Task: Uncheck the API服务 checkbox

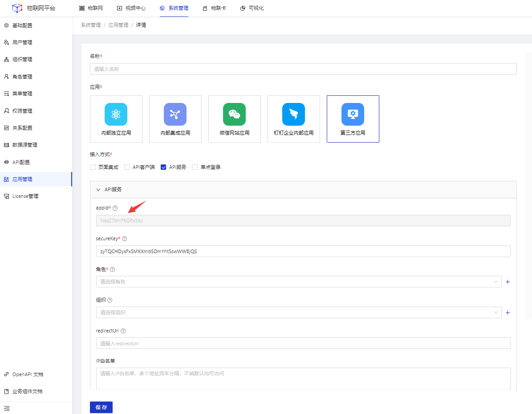Action: click(x=163, y=168)
